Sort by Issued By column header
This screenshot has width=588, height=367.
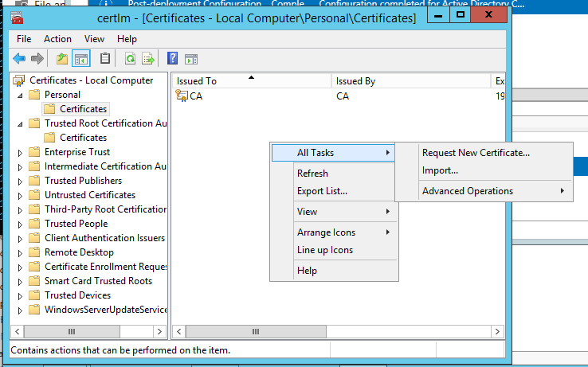pos(411,81)
